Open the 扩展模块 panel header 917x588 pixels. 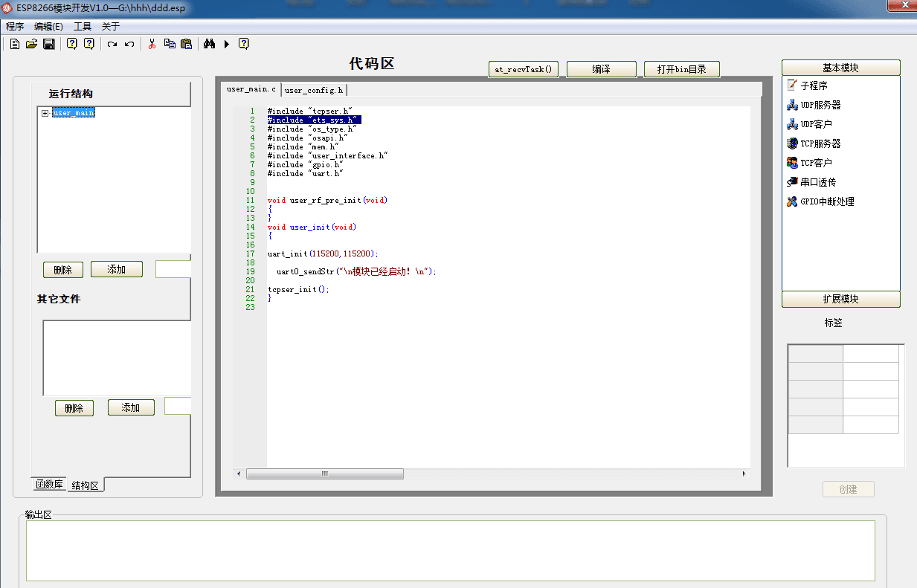pyautogui.click(x=841, y=299)
